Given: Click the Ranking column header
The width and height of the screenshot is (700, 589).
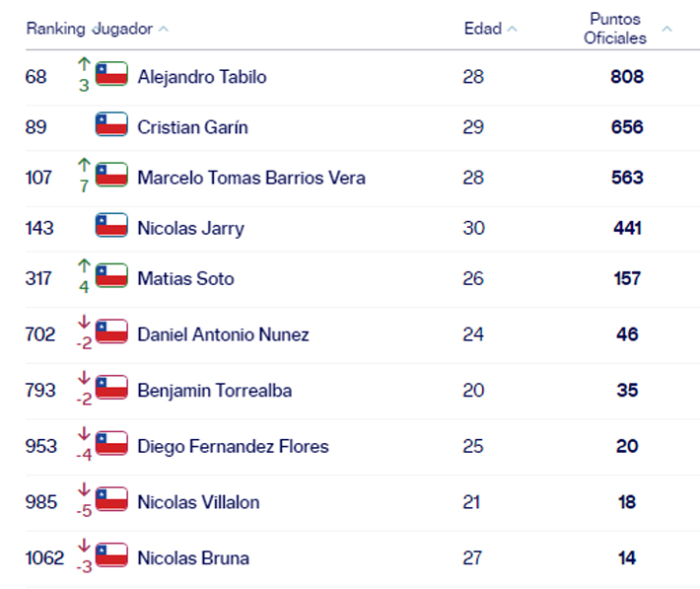Looking at the screenshot, I should pos(55,29).
